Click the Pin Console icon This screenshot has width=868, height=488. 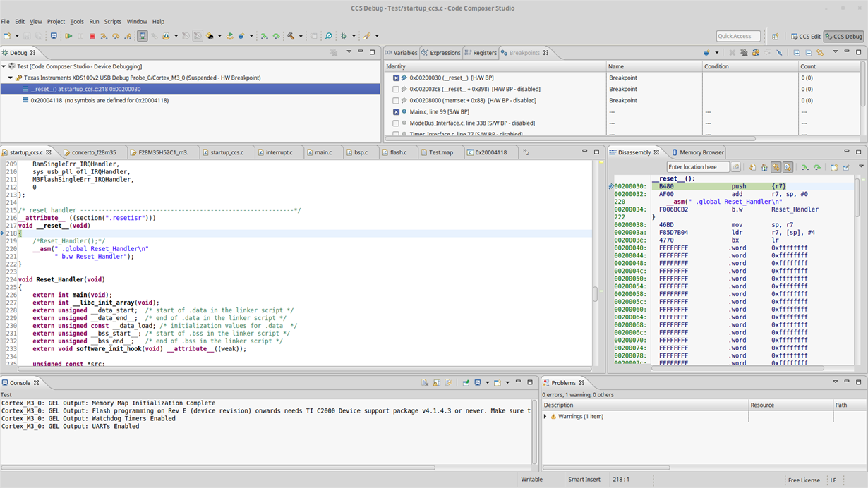[x=466, y=382]
